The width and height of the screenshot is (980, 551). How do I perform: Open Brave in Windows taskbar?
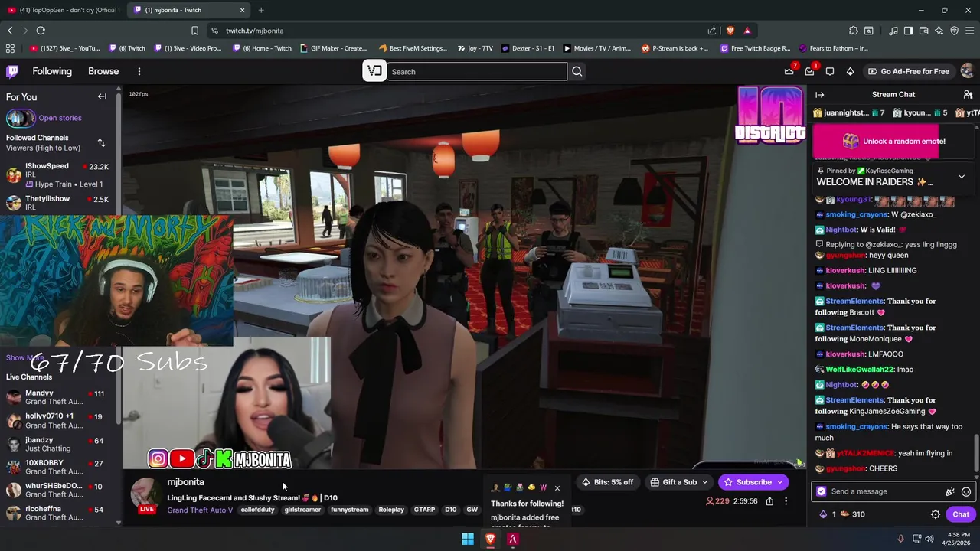(490, 539)
